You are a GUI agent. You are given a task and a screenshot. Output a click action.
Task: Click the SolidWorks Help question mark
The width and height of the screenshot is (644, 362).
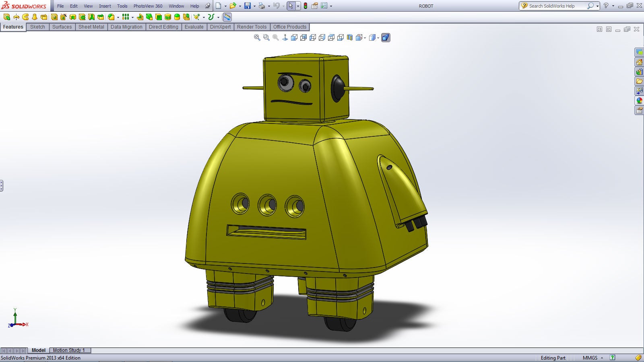point(606,6)
